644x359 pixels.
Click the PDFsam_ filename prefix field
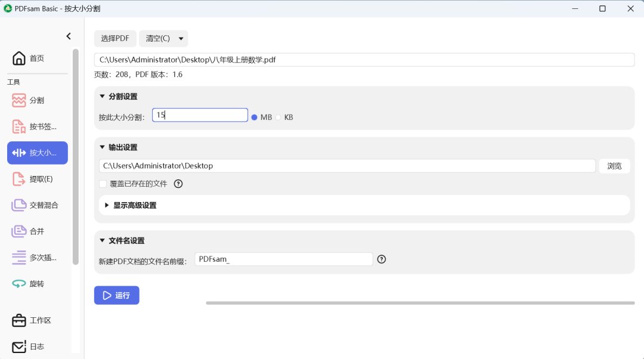click(283, 259)
